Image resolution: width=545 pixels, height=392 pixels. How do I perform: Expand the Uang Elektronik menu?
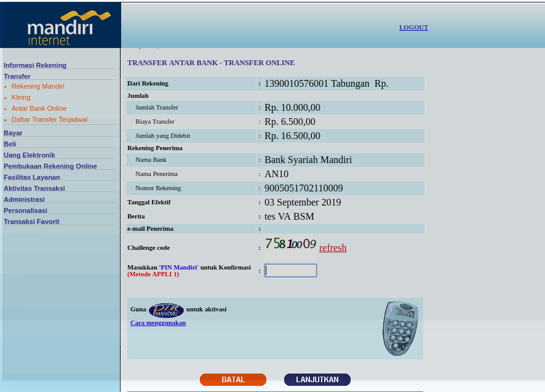(30, 155)
